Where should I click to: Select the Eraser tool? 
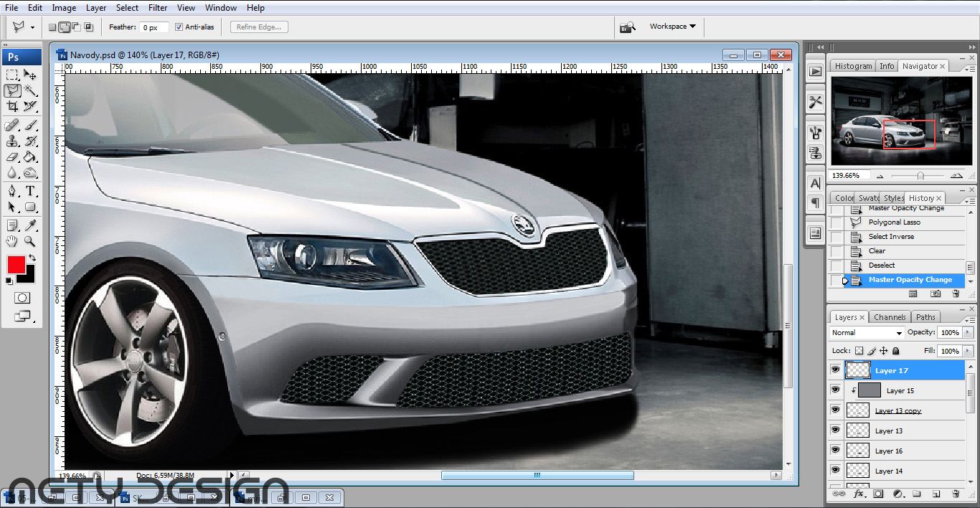tap(12, 157)
